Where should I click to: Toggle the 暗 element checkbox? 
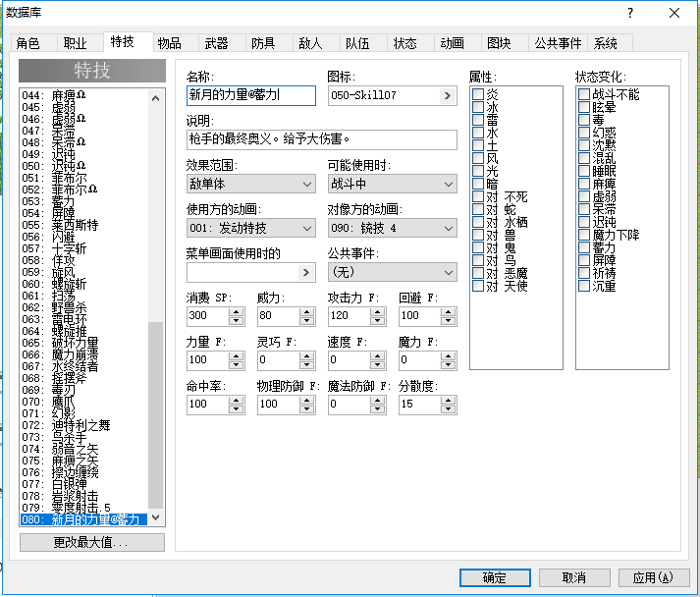[478, 184]
